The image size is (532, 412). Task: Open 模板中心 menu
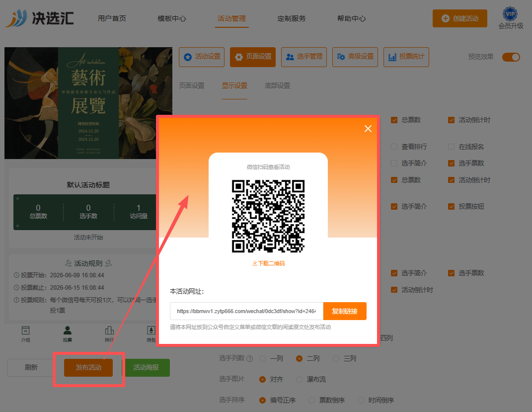coord(172,19)
